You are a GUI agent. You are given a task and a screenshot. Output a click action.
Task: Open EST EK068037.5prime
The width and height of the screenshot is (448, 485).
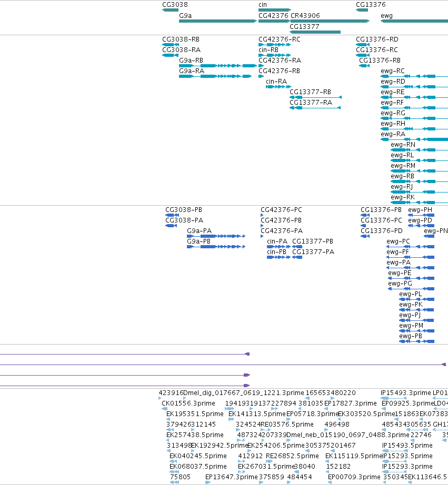(198, 467)
